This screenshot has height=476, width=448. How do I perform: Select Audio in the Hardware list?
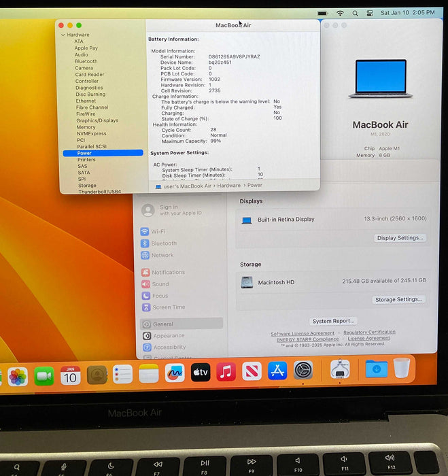[82, 54]
